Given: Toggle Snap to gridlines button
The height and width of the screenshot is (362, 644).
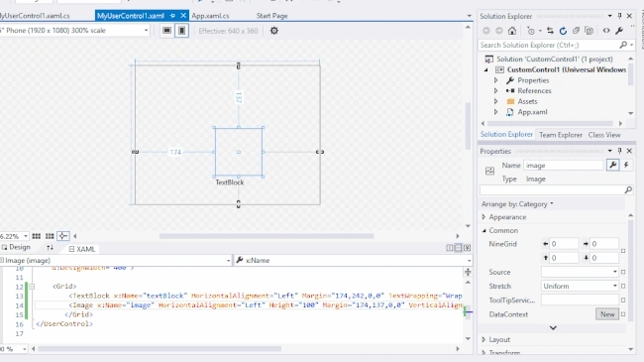Looking at the screenshot, I should point(50,236).
